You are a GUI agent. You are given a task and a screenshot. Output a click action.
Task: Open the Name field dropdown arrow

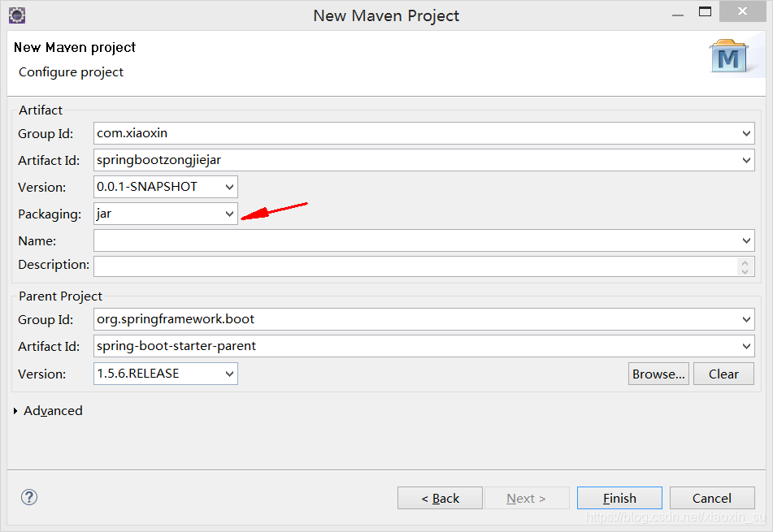click(746, 240)
